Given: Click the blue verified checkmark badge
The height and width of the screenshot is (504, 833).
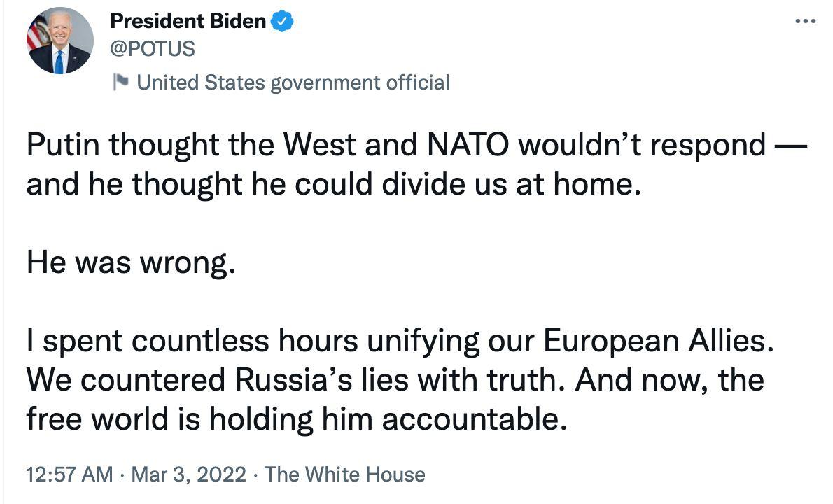Looking at the screenshot, I should pyautogui.click(x=283, y=21).
